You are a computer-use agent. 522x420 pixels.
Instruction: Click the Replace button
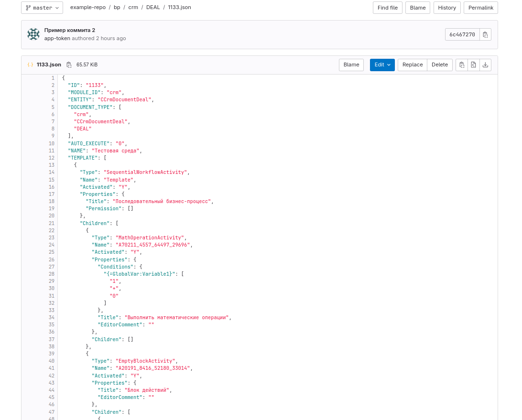pos(413,65)
